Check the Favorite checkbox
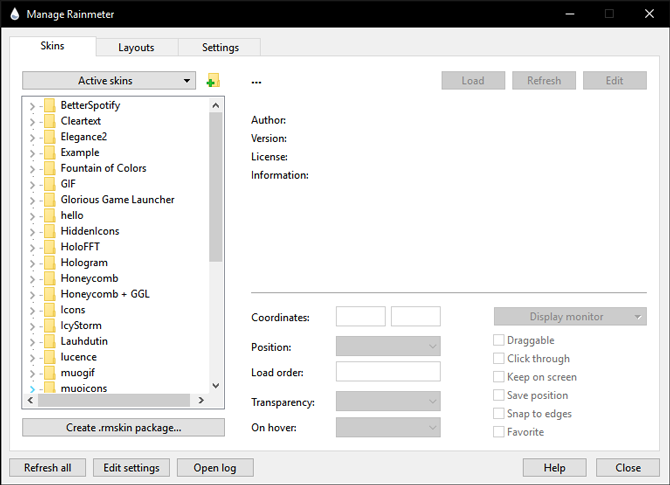The image size is (670, 485). coord(499,432)
